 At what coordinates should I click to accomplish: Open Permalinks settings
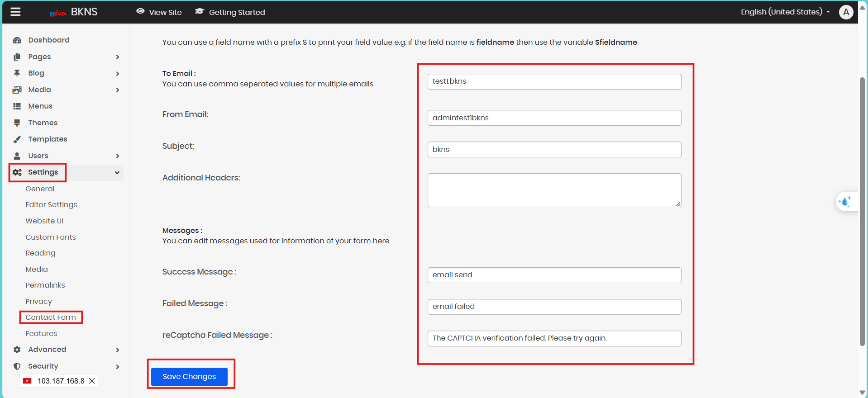pyautogui.click(x=45, y=285)
